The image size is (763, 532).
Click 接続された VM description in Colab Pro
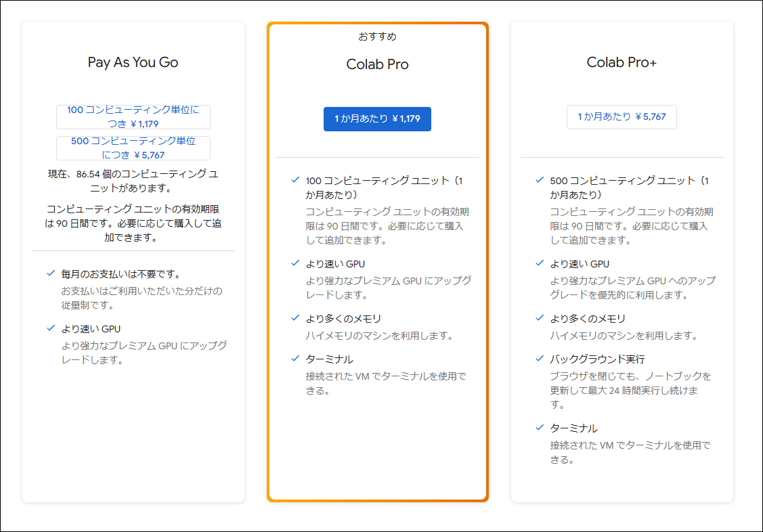point(386,383)
